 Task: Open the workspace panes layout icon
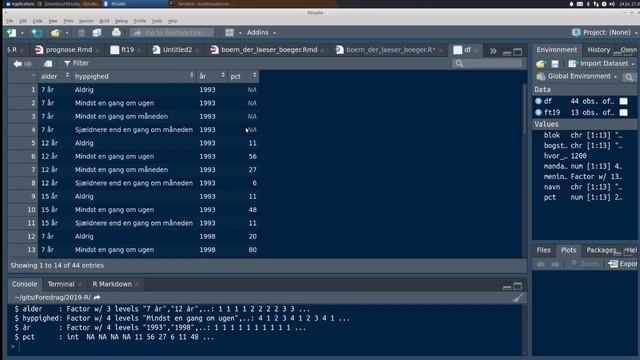(x=230, y=33)
